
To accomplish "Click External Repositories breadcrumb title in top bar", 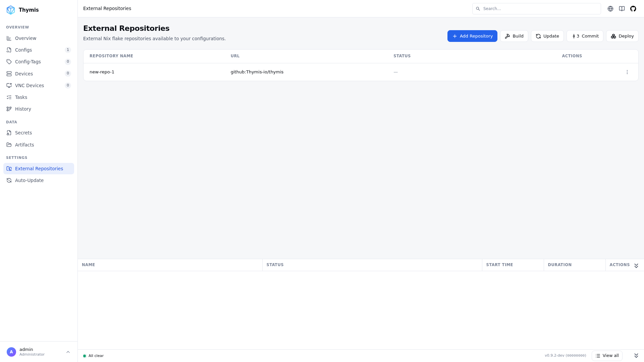I will 107,9.
